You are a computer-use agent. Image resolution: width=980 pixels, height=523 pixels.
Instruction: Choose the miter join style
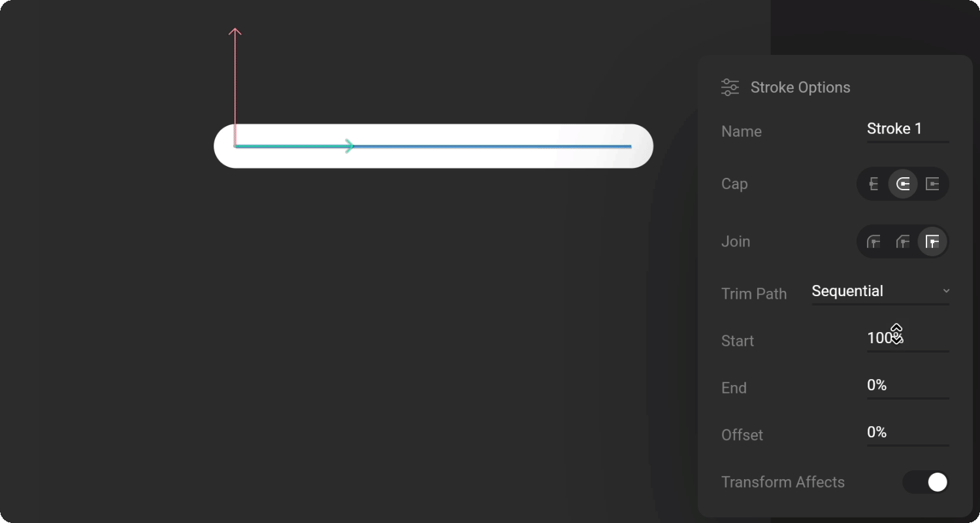pyautogui.click(x=933, y=242)
